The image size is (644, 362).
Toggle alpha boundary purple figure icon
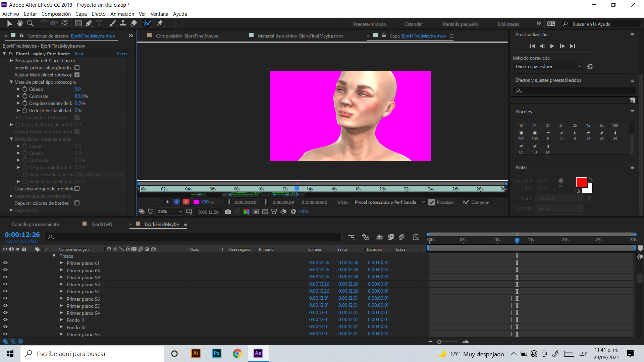coord(176,202)
